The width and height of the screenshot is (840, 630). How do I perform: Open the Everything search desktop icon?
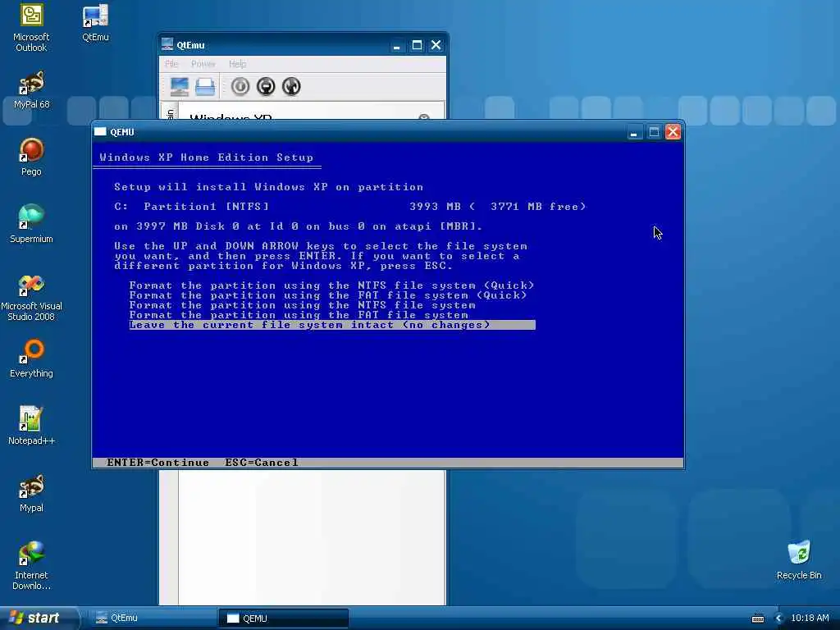click(x=31, y=359)
